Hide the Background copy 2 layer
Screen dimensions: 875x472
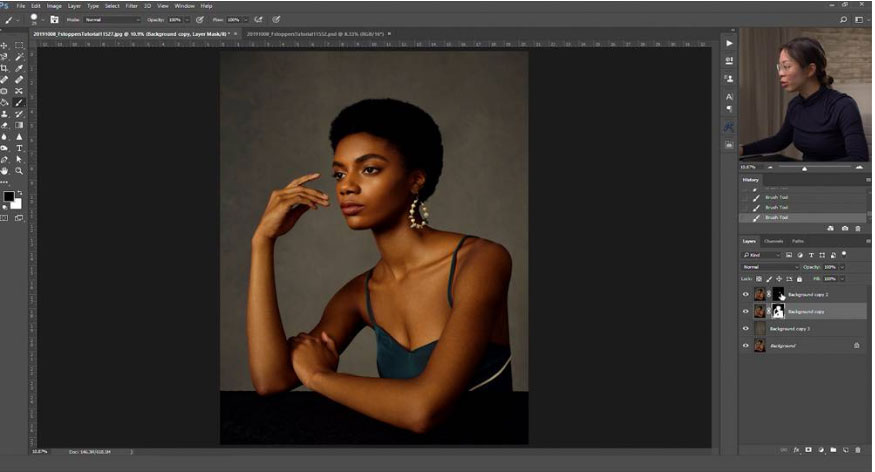tap(746, 295)
